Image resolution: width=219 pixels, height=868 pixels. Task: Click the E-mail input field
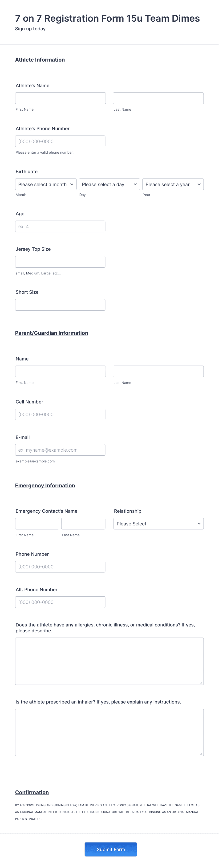point(60,450)
